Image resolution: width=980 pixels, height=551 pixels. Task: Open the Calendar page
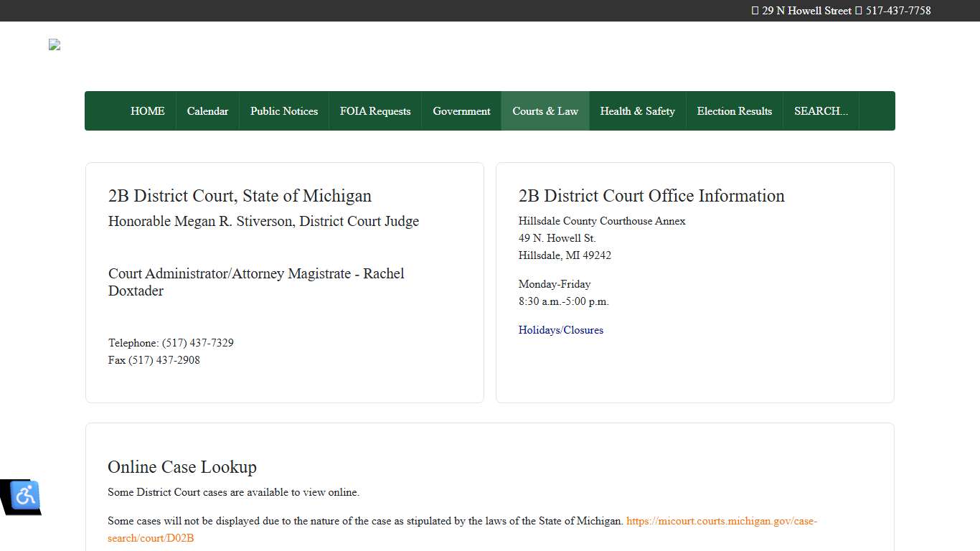(207, 110)
